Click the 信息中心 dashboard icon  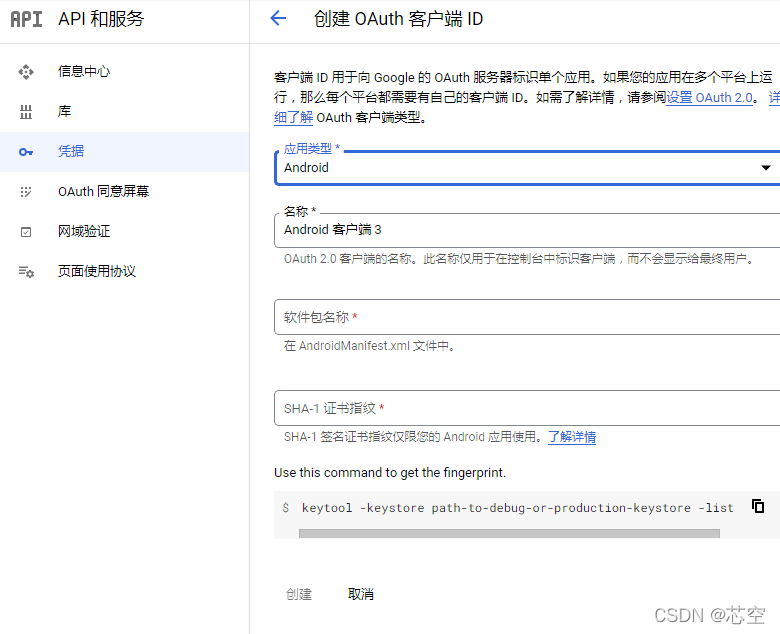26,72
